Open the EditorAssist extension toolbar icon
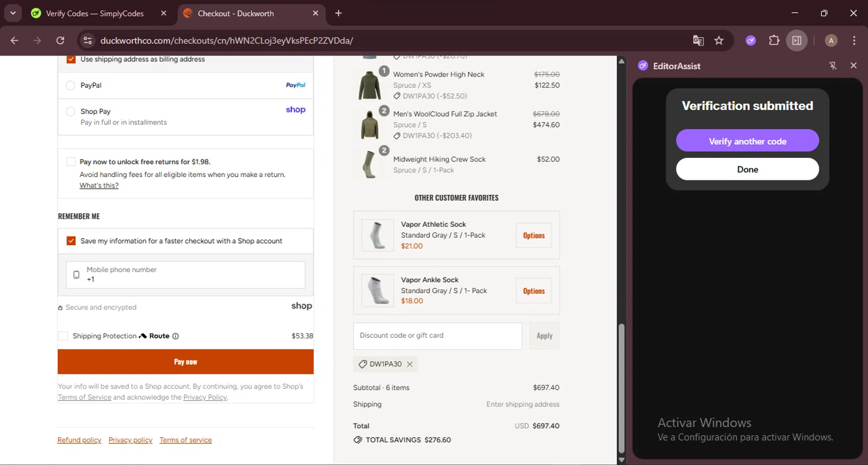 [751, 40]
